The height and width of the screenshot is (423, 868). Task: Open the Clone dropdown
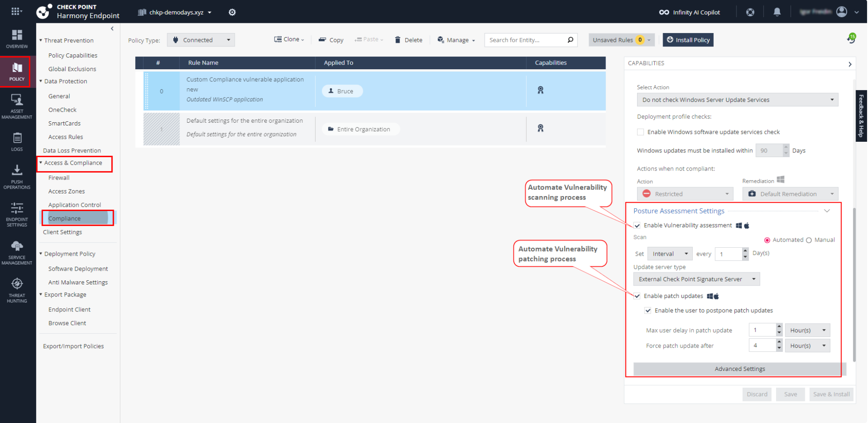pyautogui.click(x=289, y=40)
